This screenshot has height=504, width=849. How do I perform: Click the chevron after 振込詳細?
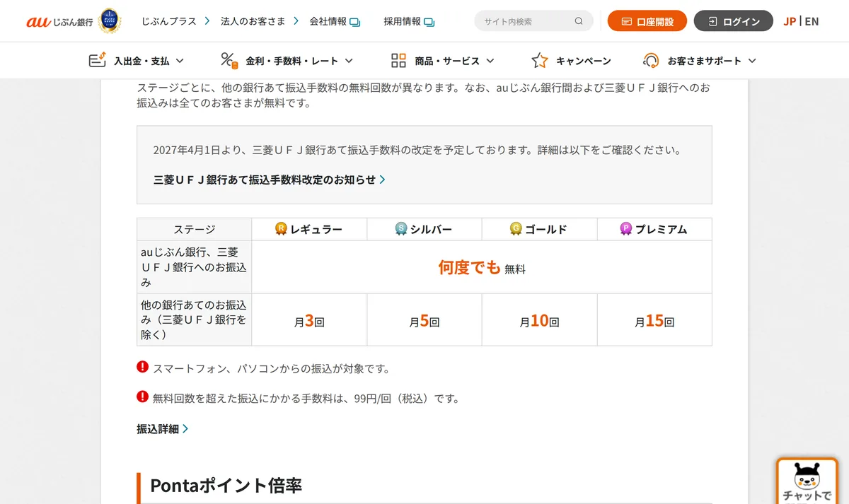pos(185,428)
